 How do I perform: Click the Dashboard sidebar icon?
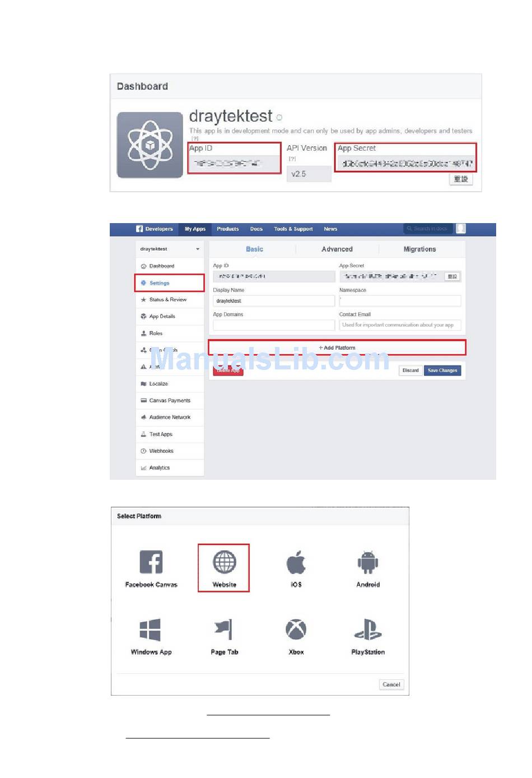click(143, 266)
